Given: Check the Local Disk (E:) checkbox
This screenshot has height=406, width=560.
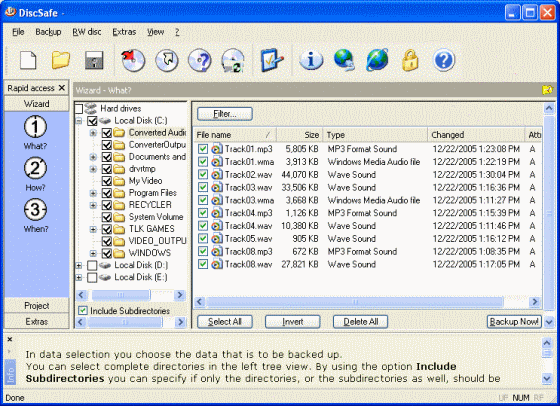Looking at the screenshot, I should point(92,277).
